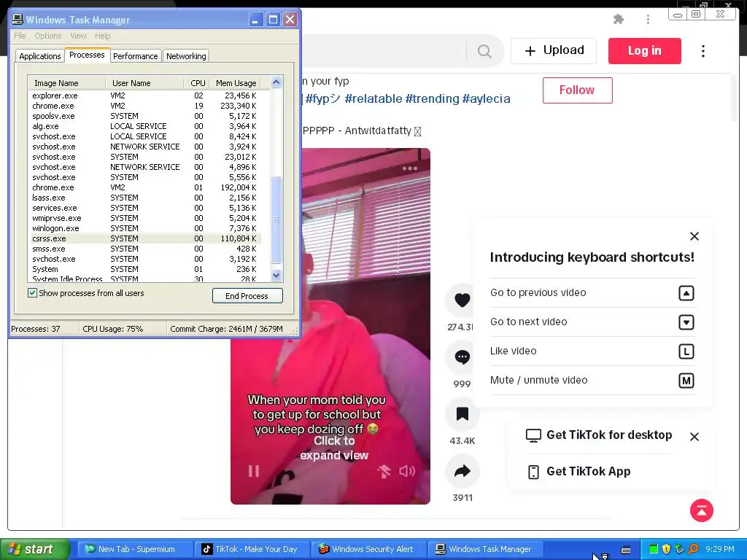Click the magnifier tray icon

(x=693, y=549)
